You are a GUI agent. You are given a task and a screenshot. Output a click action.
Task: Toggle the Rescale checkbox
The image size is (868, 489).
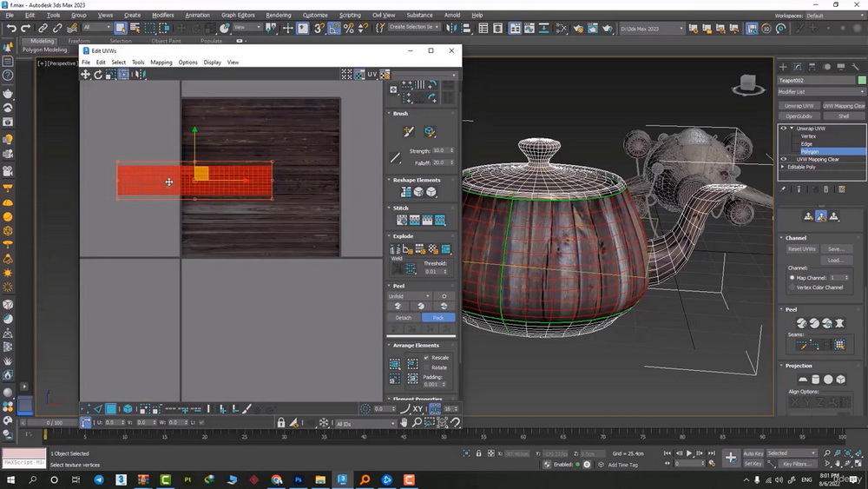point(426,358)
